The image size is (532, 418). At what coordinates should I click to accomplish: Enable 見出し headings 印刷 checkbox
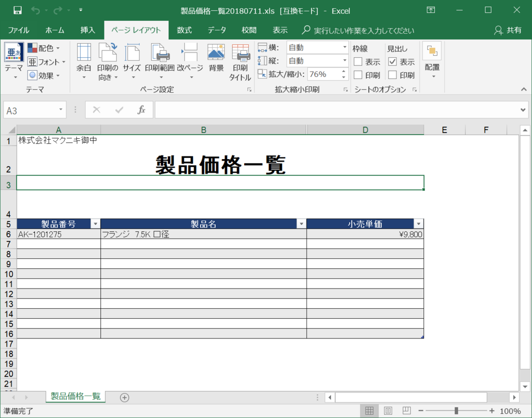(x=393, y=75)
